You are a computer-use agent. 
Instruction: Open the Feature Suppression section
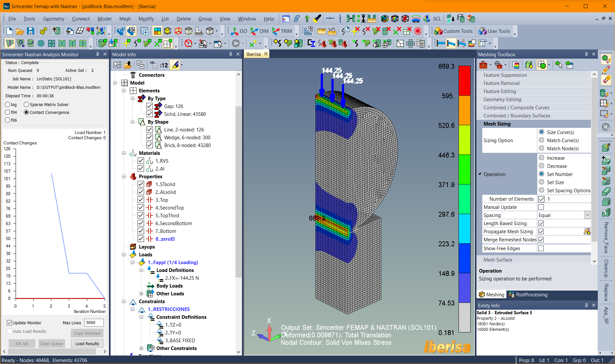pos(534,75)
